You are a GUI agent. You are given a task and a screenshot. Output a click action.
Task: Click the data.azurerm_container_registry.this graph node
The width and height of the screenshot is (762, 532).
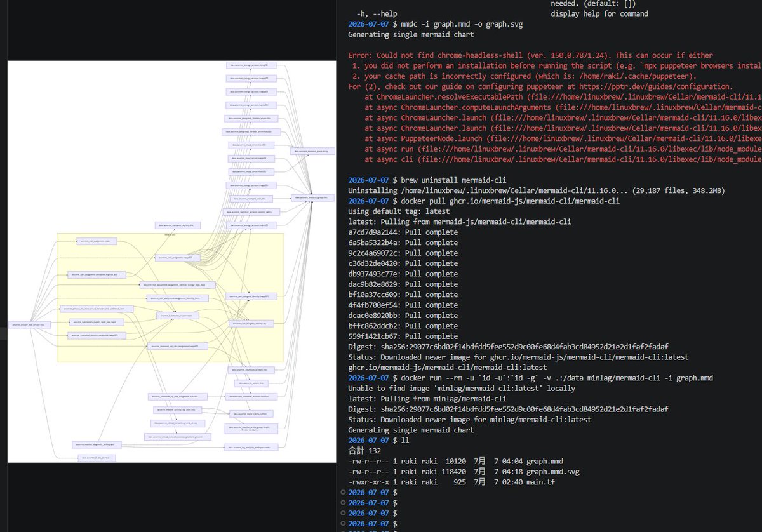click(178, 225)
